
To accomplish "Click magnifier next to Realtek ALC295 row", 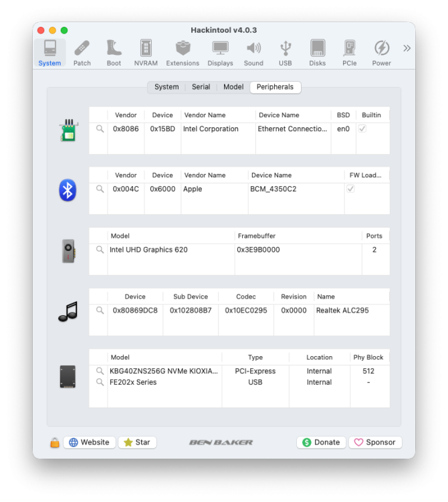I will click(x=100, y=311).
